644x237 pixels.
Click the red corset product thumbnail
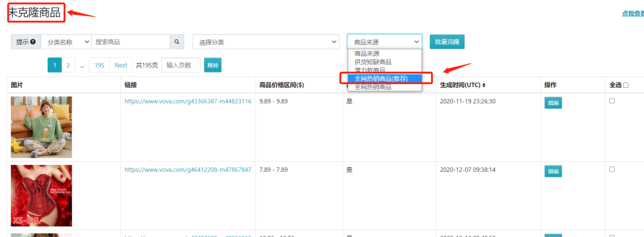(42, 195)
